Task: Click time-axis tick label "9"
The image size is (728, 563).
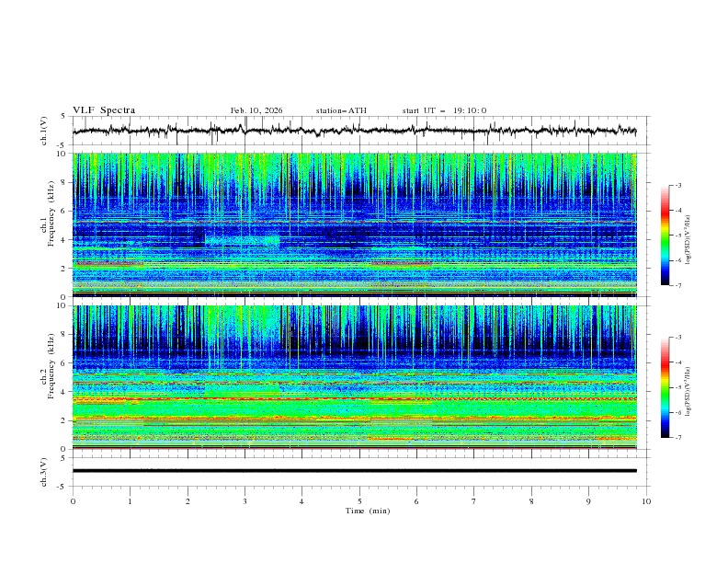Action: (588, 501)
